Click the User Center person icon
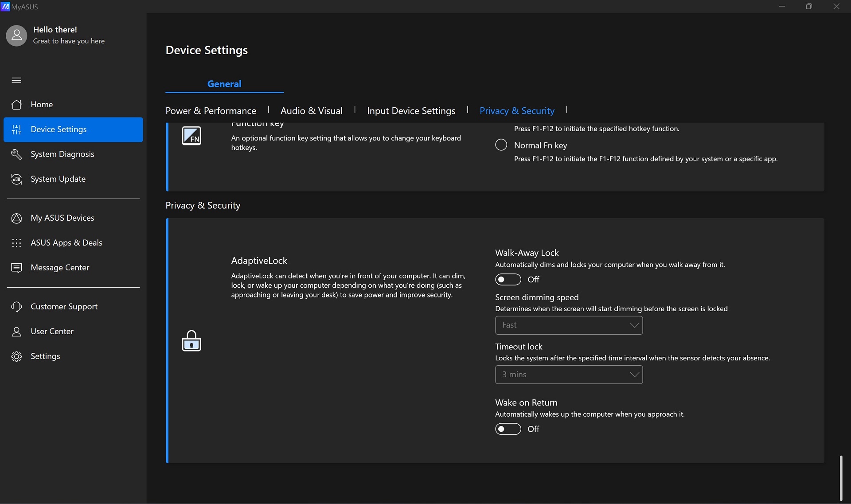Image resolution: width=851 pixels, height=504 pixels. tap(16, 332)
